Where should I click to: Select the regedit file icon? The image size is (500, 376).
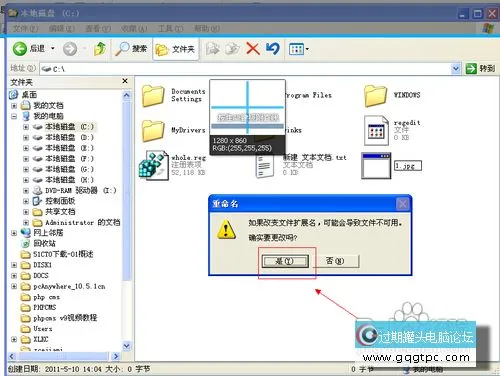click(376, 131)
